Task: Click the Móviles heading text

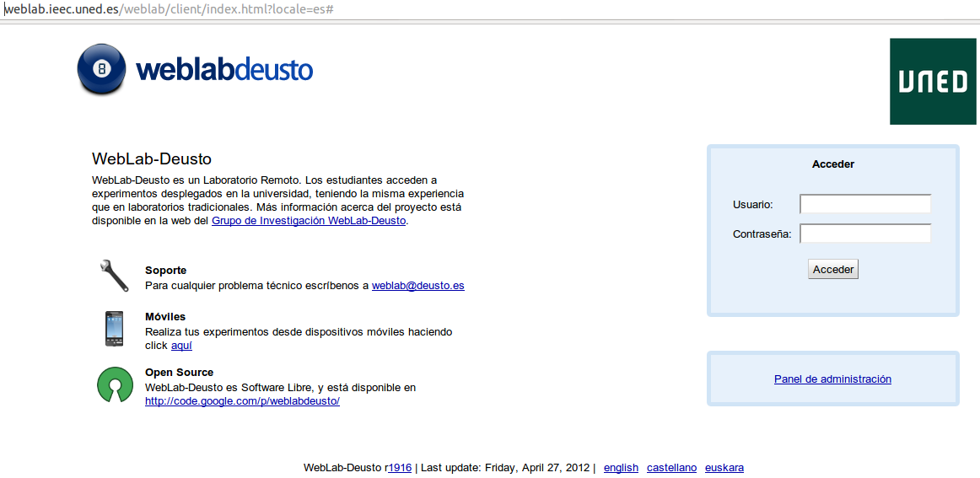Action: [165, 317]
